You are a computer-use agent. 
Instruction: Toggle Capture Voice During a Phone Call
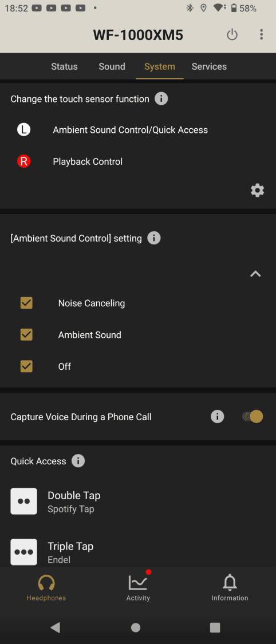(252, 417)
